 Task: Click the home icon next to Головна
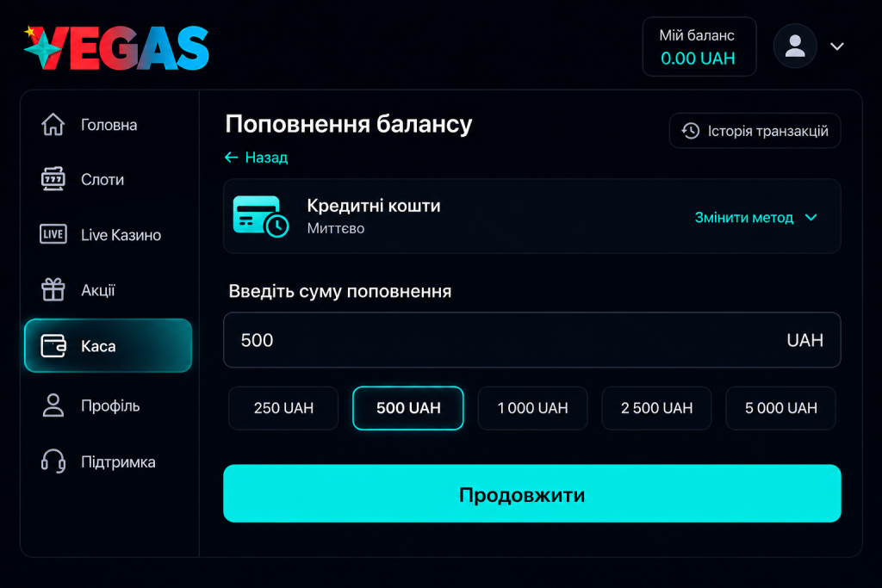(x=53, y=124)
